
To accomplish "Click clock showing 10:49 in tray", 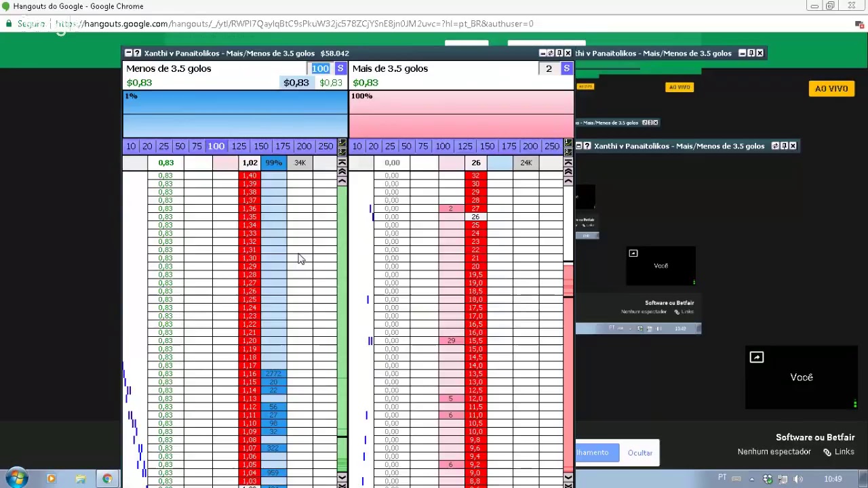I will point(833,479).
